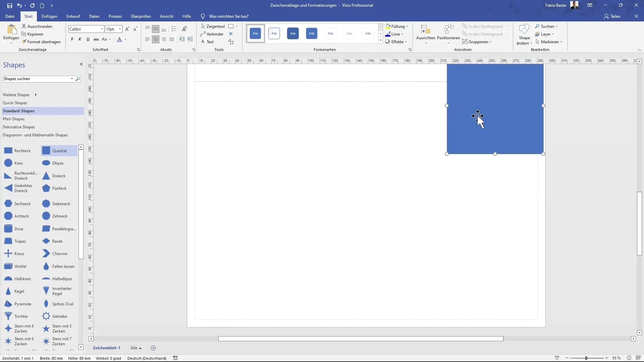Select the Pfeil-Shapes stencil
This screenshot has width=644, height=362.
(13, 119)
